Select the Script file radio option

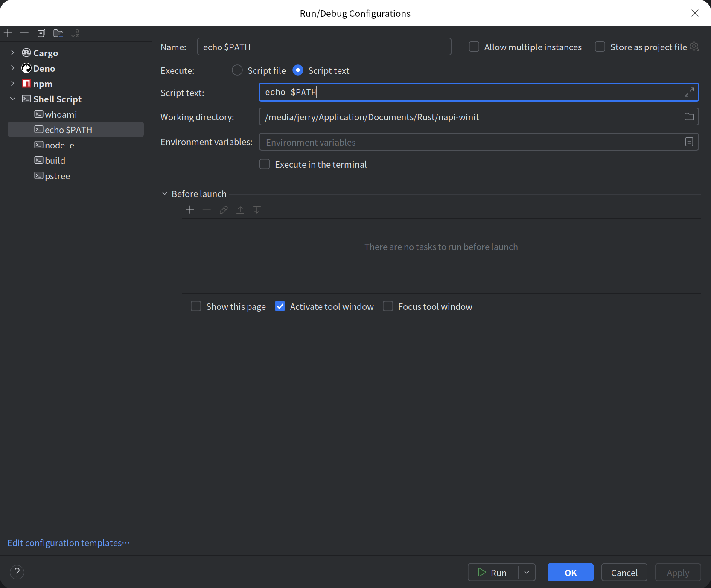coord(237,70)
